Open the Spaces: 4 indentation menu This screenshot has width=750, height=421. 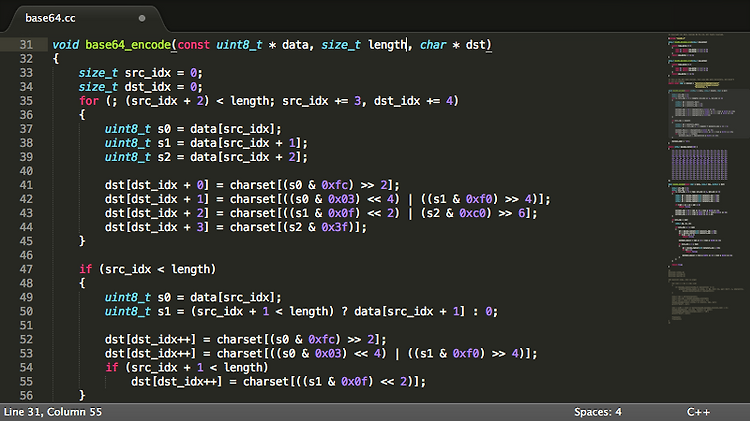point(598,412)
